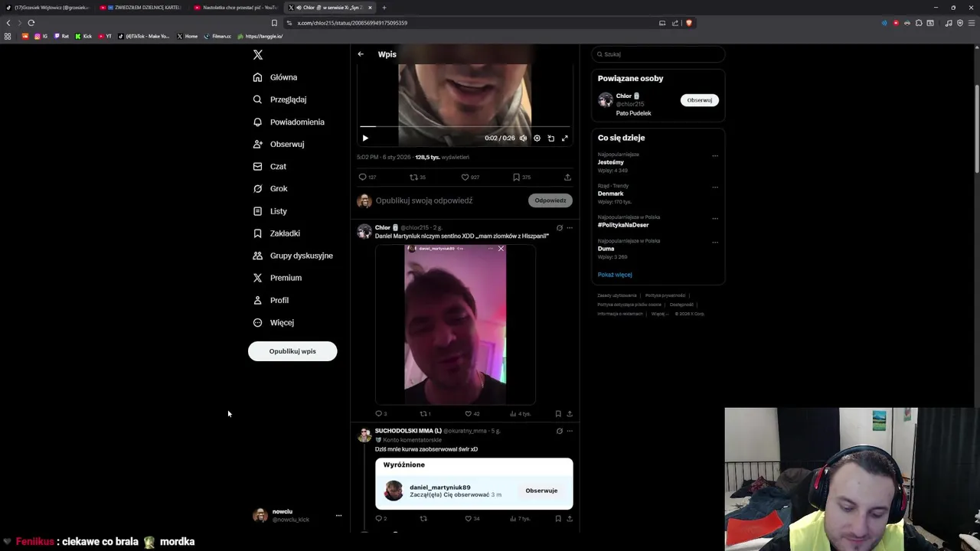This screenshot has width=980, height=551.
Task: Switch to the ZWIEDZIŁEM DZIELNICĘ KARTELI browser tab
Action: click(142, 8)
